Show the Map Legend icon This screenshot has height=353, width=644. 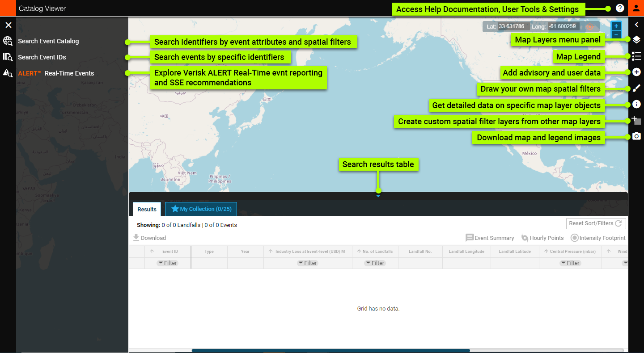(x=636, y=56)
